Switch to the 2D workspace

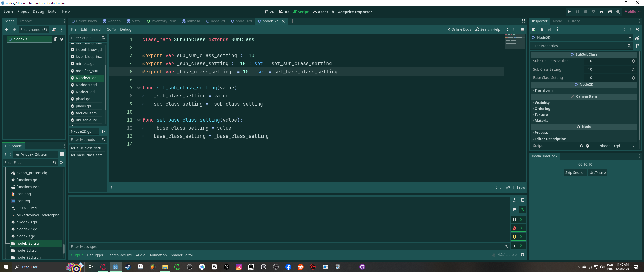pos(270,12)
